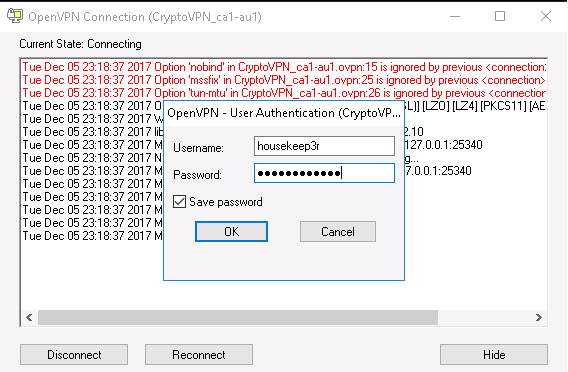Click the Disconnect button
568x372 pixels.
click(x=74, y=355)
